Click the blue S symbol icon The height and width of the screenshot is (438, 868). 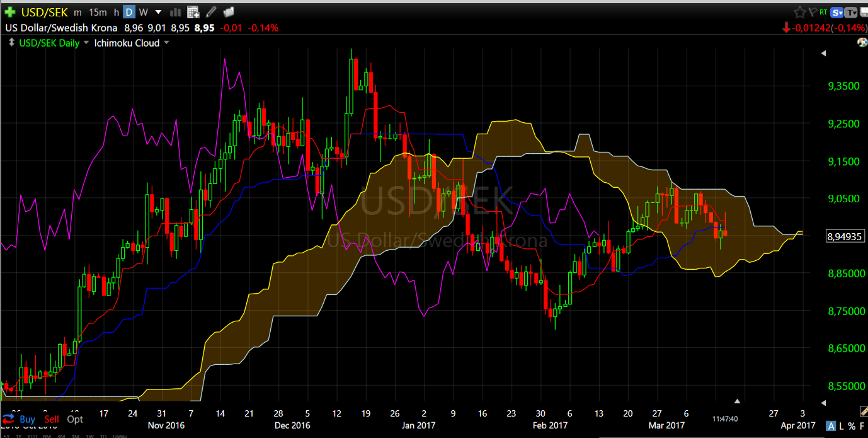click(837, 12)
